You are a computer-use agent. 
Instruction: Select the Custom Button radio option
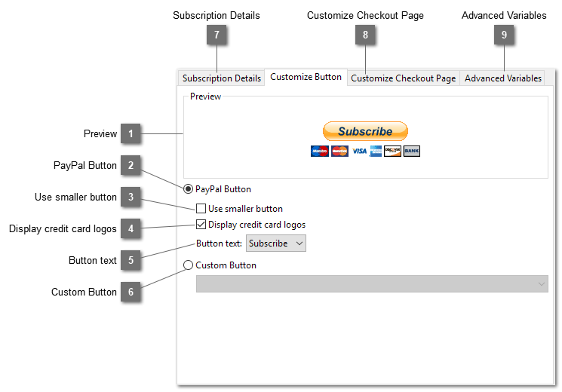point(188,265)
